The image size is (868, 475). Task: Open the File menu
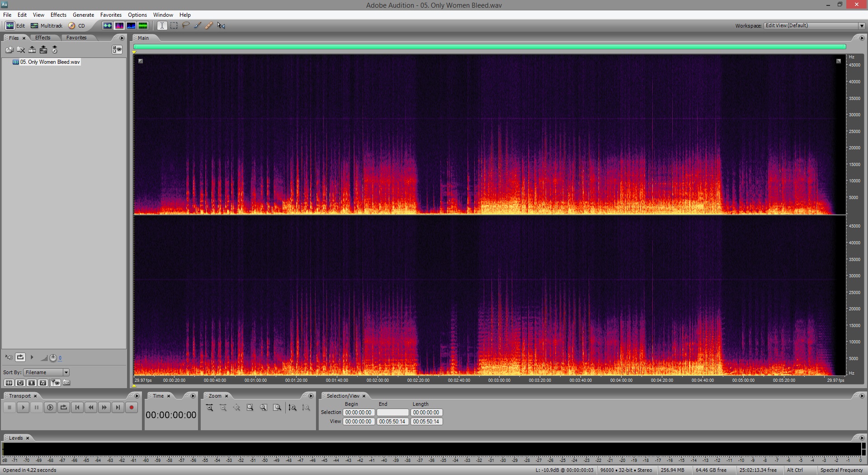tap(7, 15)
